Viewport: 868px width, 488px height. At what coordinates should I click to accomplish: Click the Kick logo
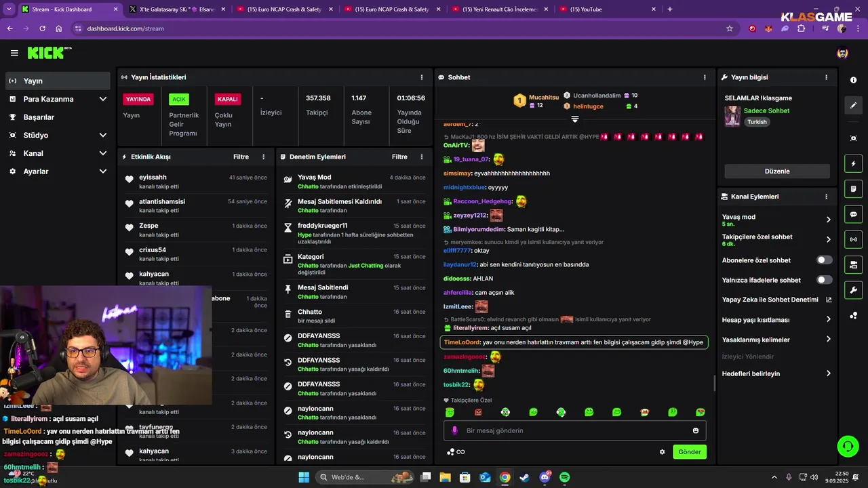click(x=45, y=53)
